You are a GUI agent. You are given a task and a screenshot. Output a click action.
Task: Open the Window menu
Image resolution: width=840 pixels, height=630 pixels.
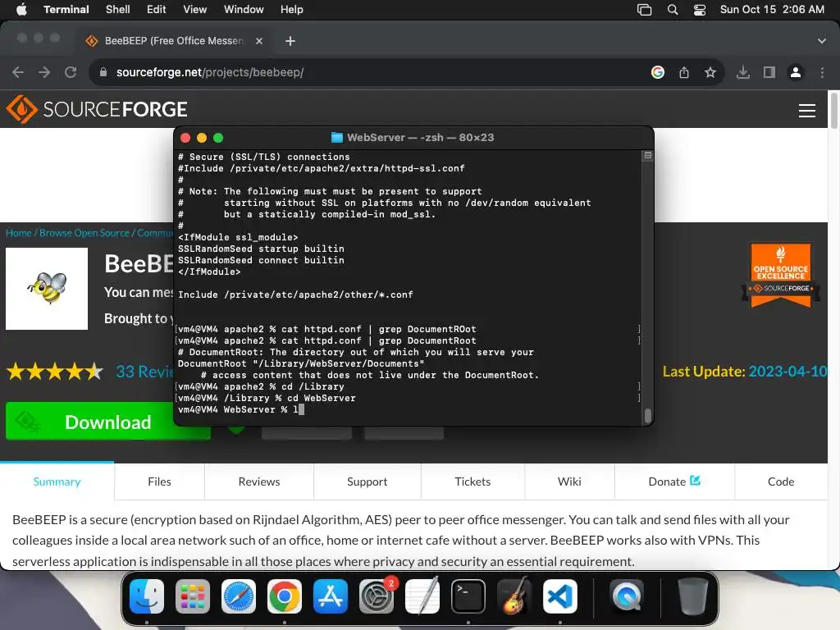tap(243, 9)
